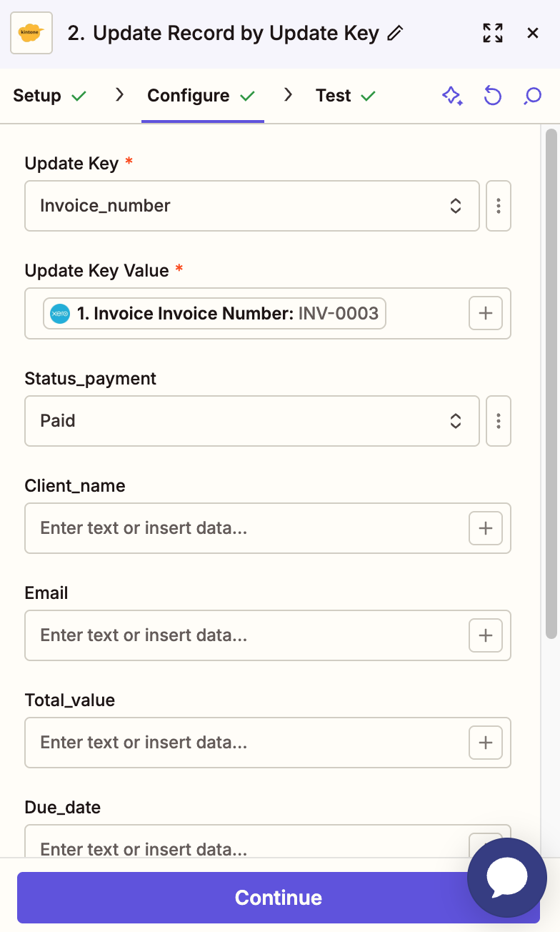560x932 pixels.
Task: Open the chat support bubble
Action: point(506,878)
